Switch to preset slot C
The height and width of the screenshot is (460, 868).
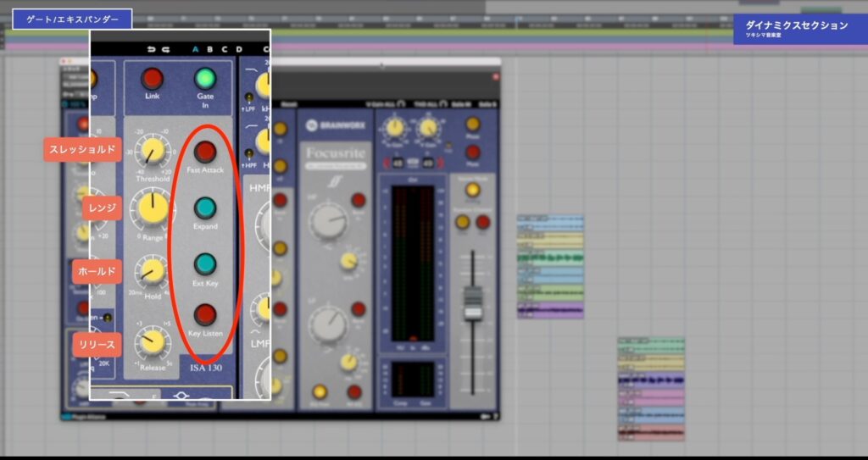pos(224,49)
